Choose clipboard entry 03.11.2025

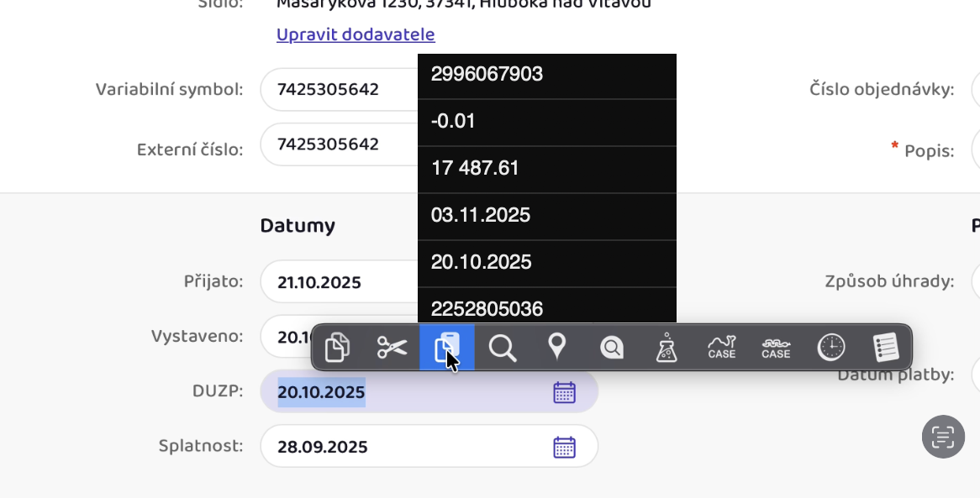click(546, 216)
